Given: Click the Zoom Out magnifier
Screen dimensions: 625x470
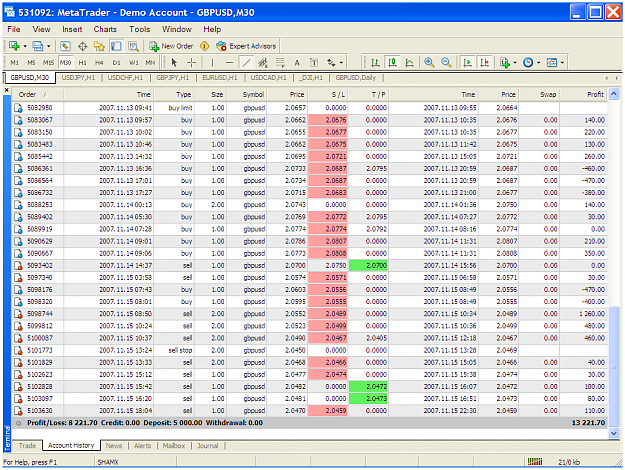Looking at the screenshot, I should pos(446,63).
